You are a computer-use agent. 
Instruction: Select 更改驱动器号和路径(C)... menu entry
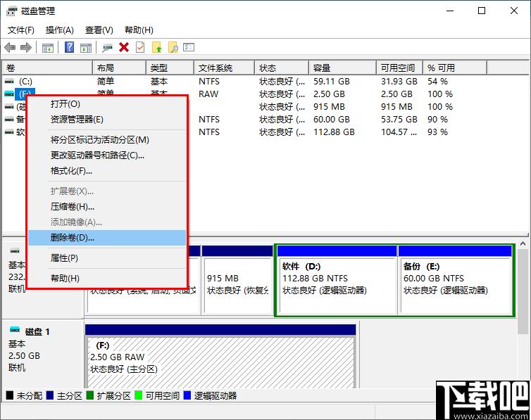tap(107, 155)
